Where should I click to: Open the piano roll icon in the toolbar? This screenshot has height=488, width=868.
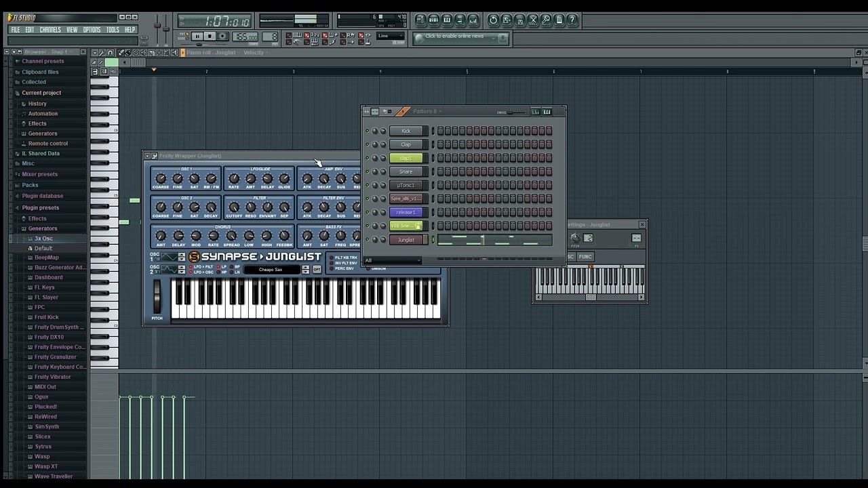pyautogui.click(x=446, y=20)
